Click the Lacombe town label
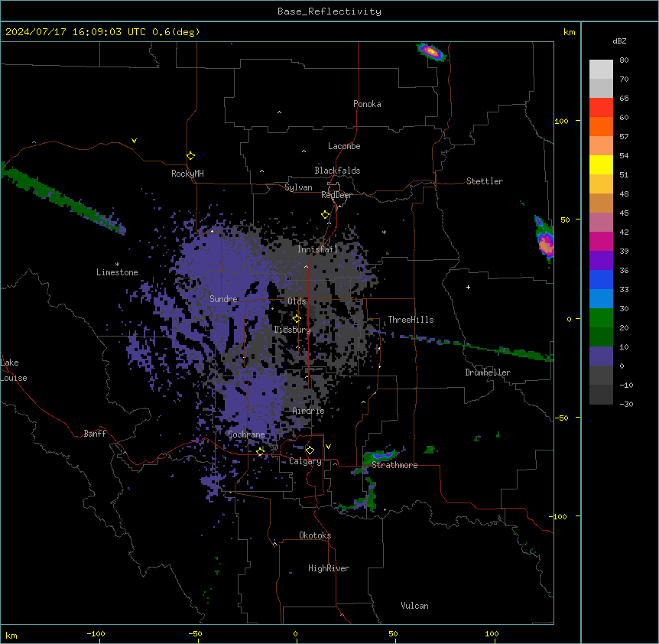The image size is (659, 644). pos(344,146)
